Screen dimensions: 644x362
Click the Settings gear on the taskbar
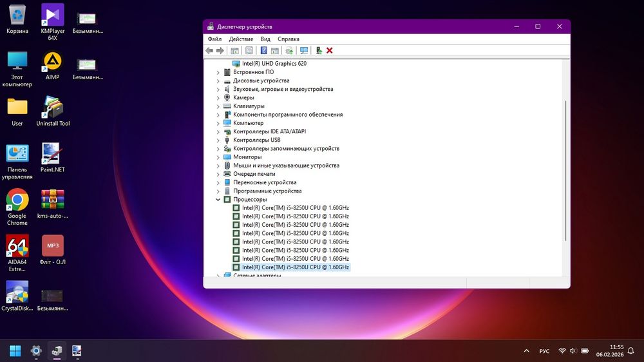coord(36,350)
